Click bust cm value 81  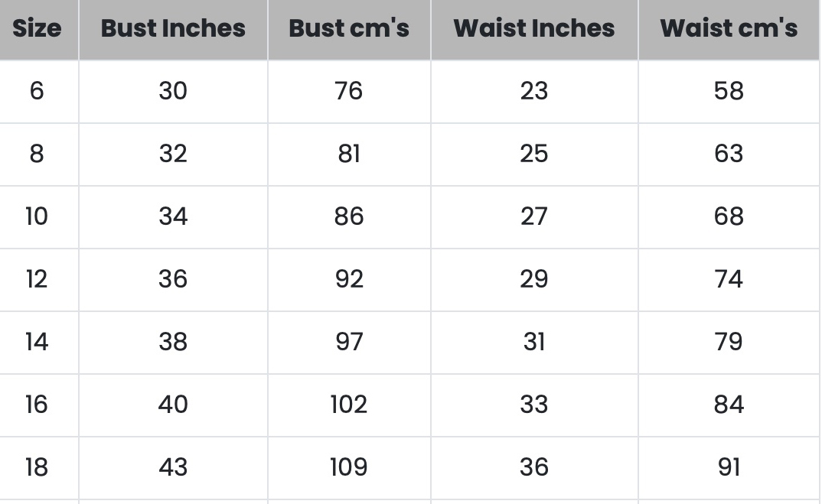pyautogui.click(x=349, y=154)
